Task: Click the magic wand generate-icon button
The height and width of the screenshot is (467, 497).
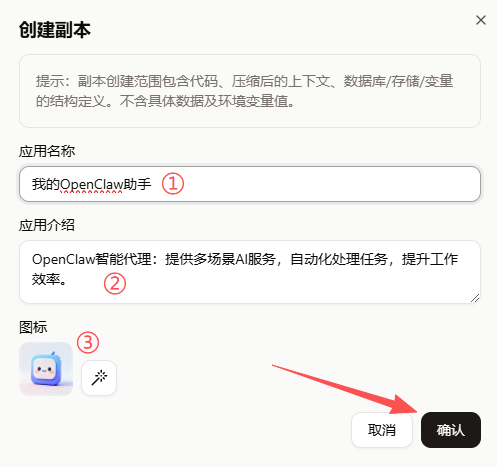Action: (x=99, y=378)
